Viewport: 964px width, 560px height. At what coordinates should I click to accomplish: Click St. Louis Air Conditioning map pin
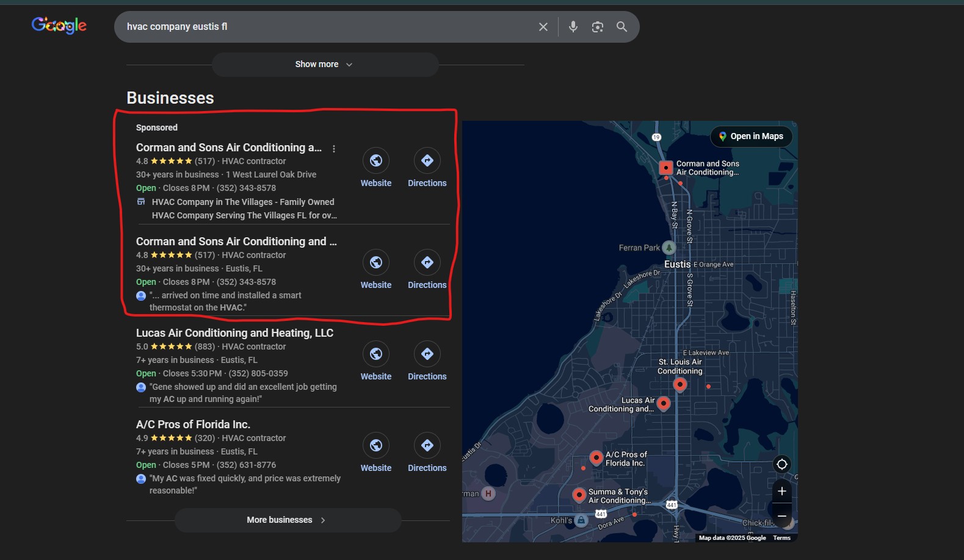680,384
